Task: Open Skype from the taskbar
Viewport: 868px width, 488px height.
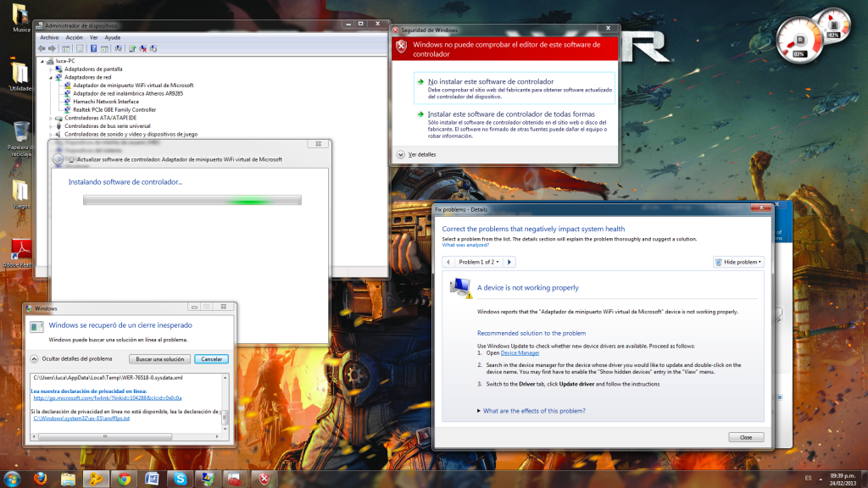Action: tap(180, 479)
